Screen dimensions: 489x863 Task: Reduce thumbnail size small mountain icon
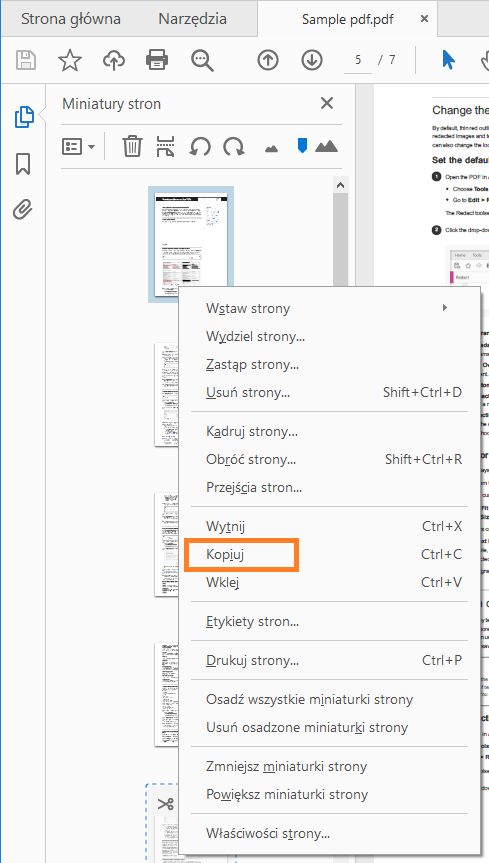pos(271,148)
